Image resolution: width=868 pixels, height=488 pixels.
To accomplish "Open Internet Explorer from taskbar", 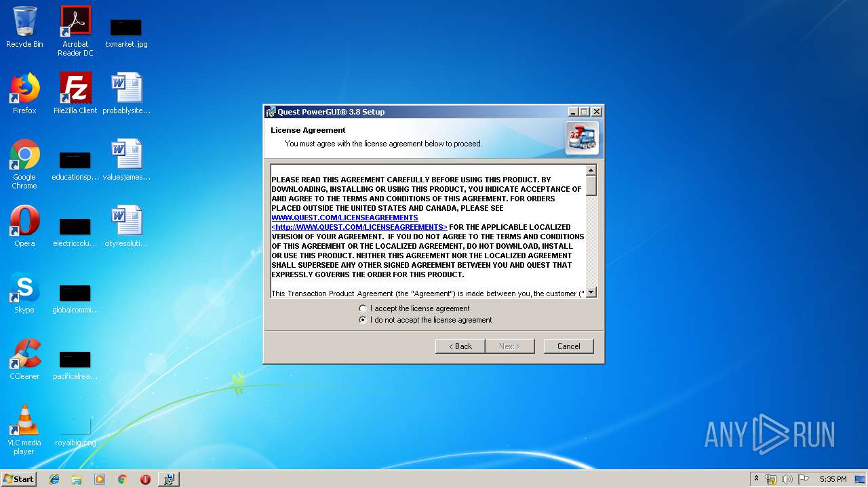I will pyautogui.click(x=54, y=479).
